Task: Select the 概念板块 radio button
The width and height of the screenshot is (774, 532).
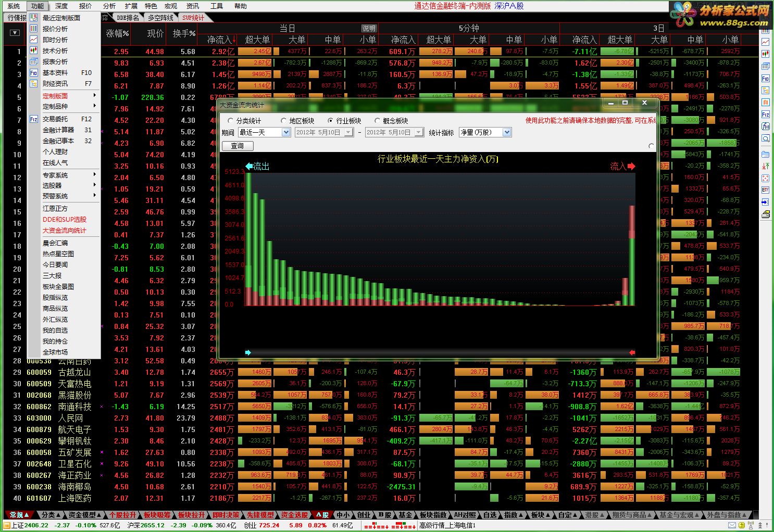Action: 377,121
